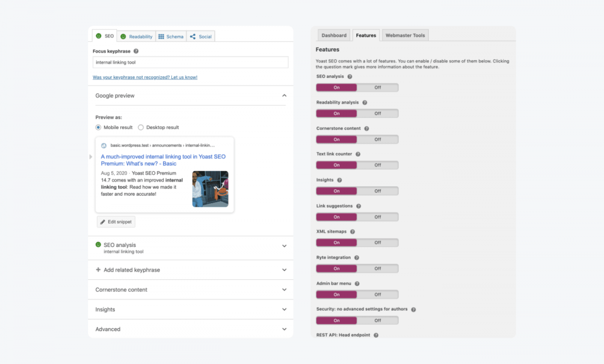The image size is (604, 364).
Task: Expand the SEO analysis panel
Action: point(284,246)
